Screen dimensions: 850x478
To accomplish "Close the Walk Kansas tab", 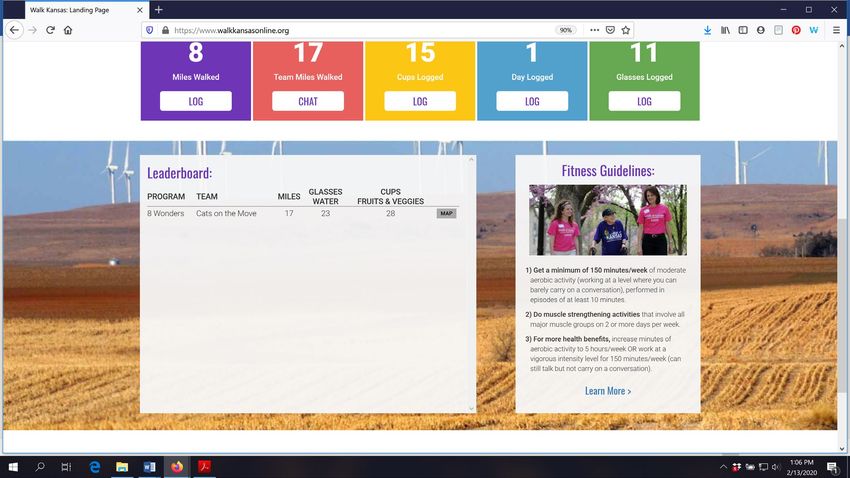I will pyautogui.click(x=140, y=10).
